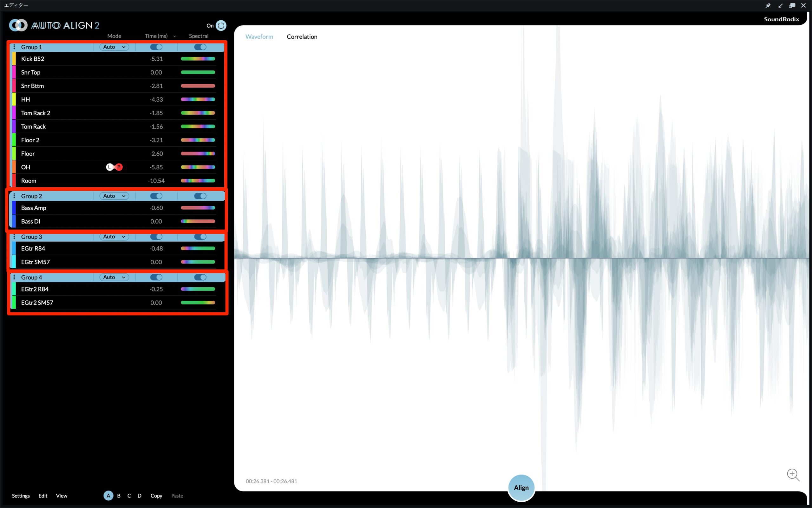
Task: Click Bass Amp spectral bar
Action: click(x=198, y=208)
